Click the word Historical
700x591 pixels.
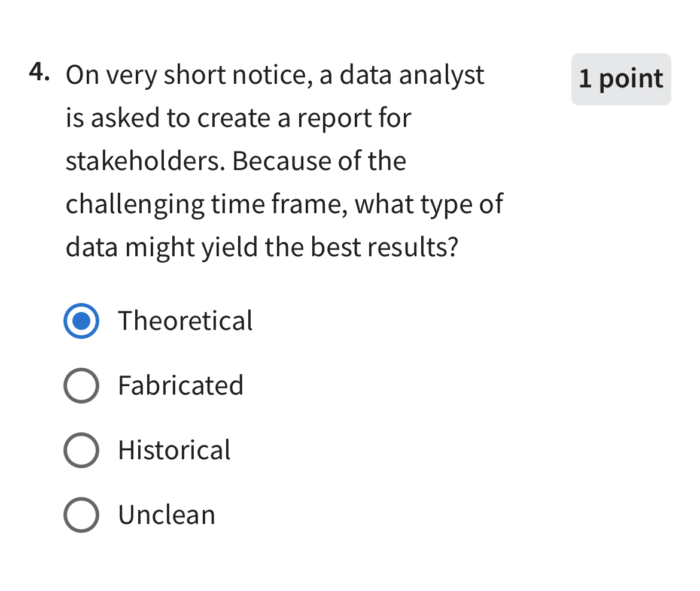click(x=174, y=450)
